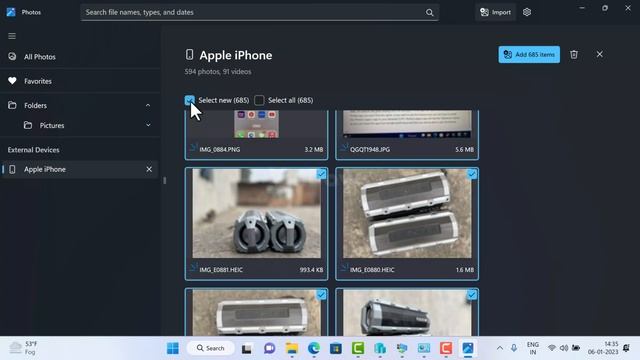Viewport: 640px width, 360px height.
Task: Click the microphone tray icon
Action: (x=514, y=348)
